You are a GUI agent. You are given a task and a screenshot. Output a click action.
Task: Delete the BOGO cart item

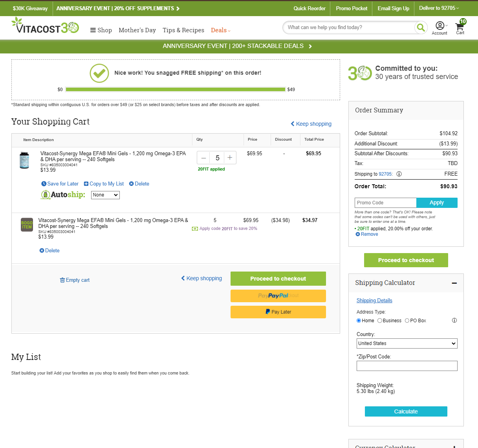tap(49, 251)
